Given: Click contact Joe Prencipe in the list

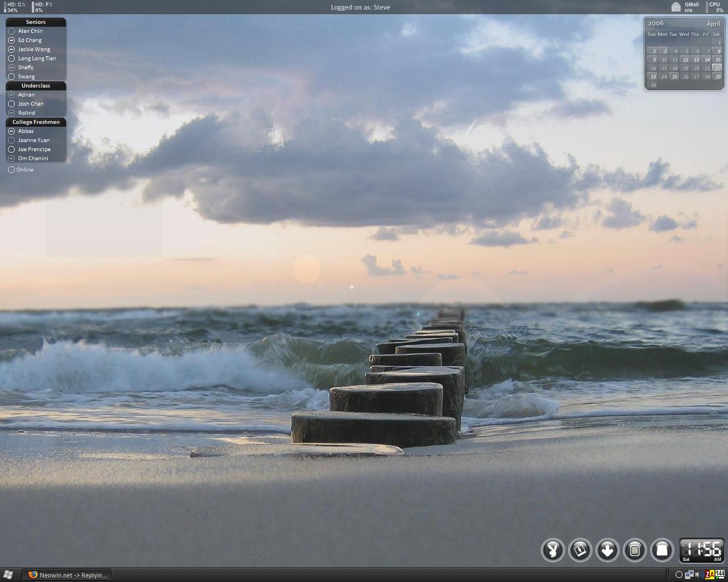Looking at the screenshot, I should tap(34, 149).
